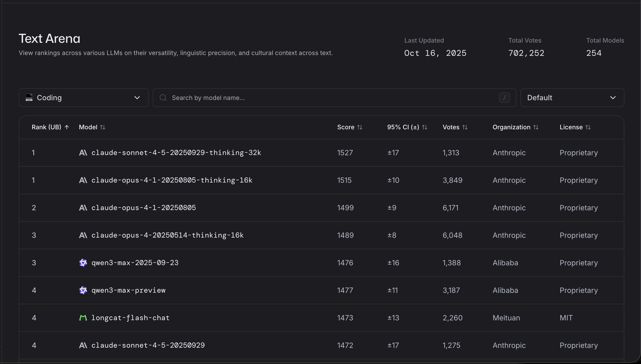Click the 95% CI sort arrows
This screenshot has height=364, width=641.
[425, 127]
